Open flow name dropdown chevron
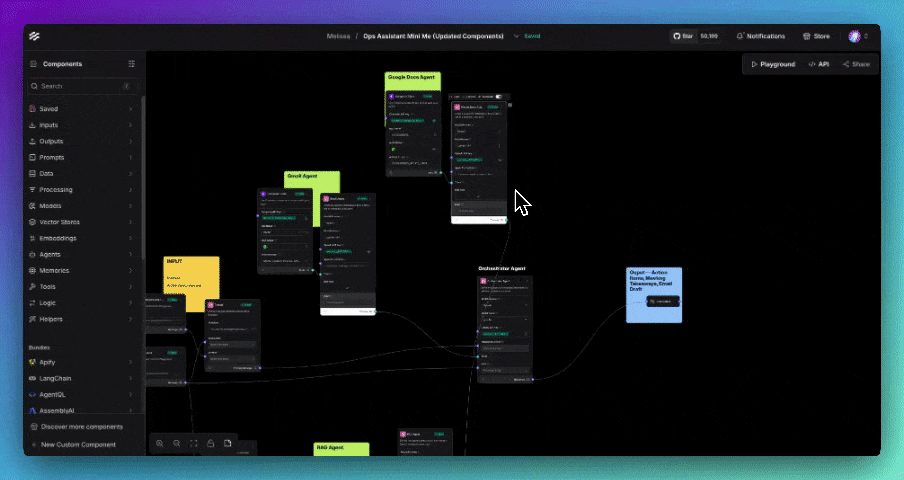Viewport: 904px width, 480px height. pos(517,36)
